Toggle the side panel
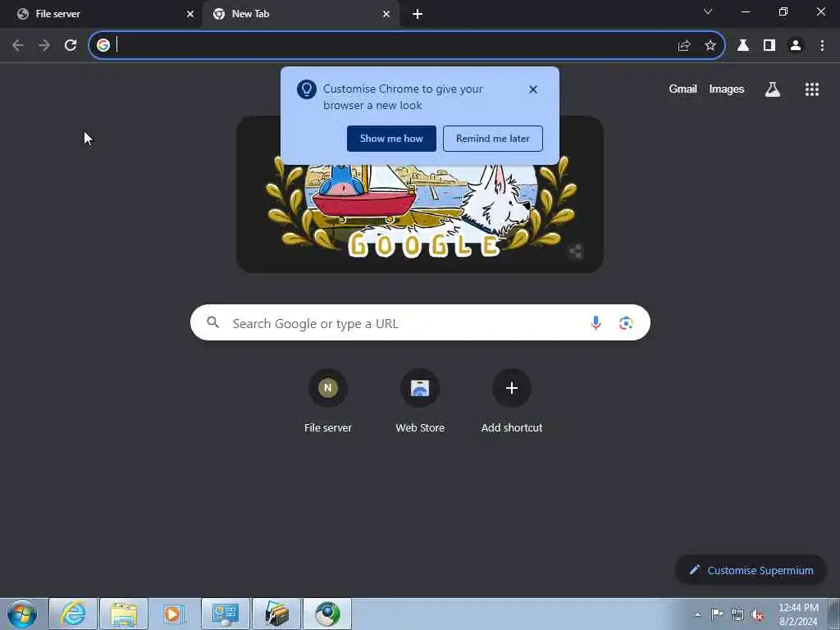The image size is (840, 630). click(769, 46)
